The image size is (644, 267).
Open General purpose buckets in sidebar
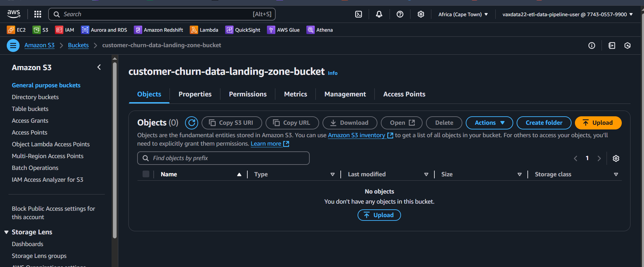tap(46, 85)
